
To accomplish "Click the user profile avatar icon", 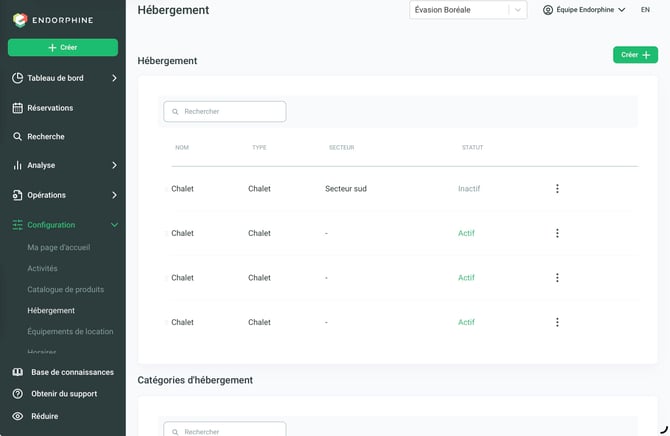I will (x=548, y=10).
